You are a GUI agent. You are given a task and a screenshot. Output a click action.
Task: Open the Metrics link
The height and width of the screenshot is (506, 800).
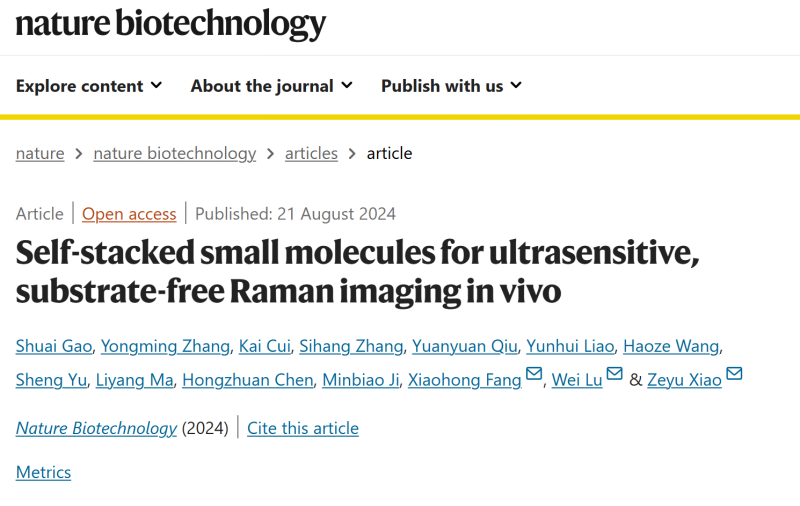43,472
